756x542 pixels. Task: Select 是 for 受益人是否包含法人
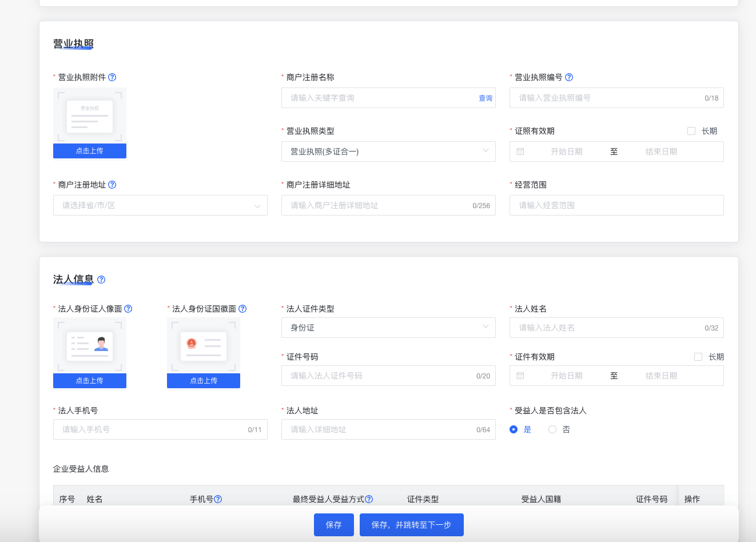click(x=514, y=429)
